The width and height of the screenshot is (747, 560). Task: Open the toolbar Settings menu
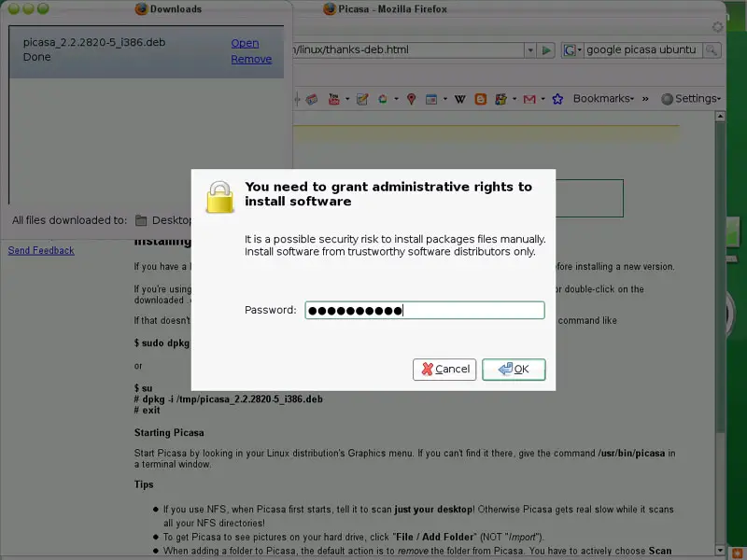691,99
